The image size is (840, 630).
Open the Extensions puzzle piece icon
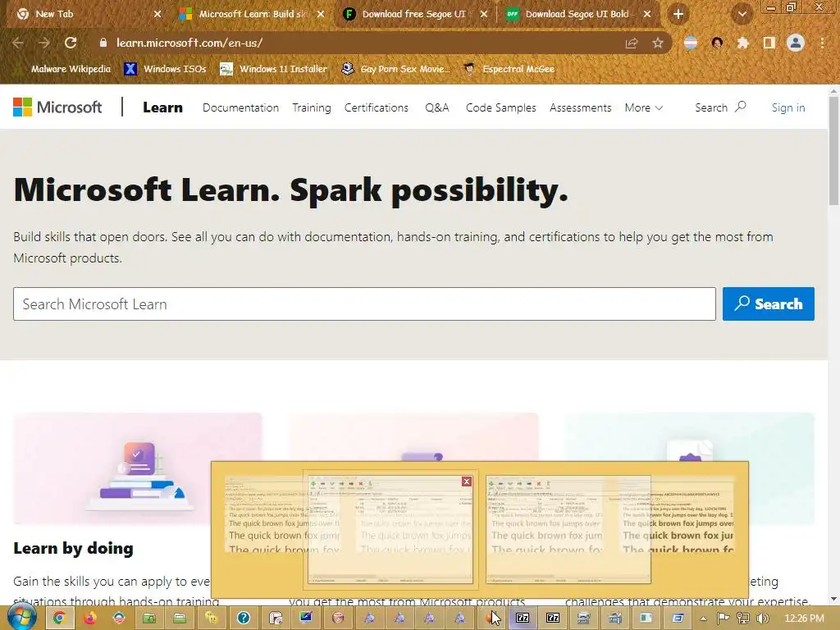pos(742,43)
